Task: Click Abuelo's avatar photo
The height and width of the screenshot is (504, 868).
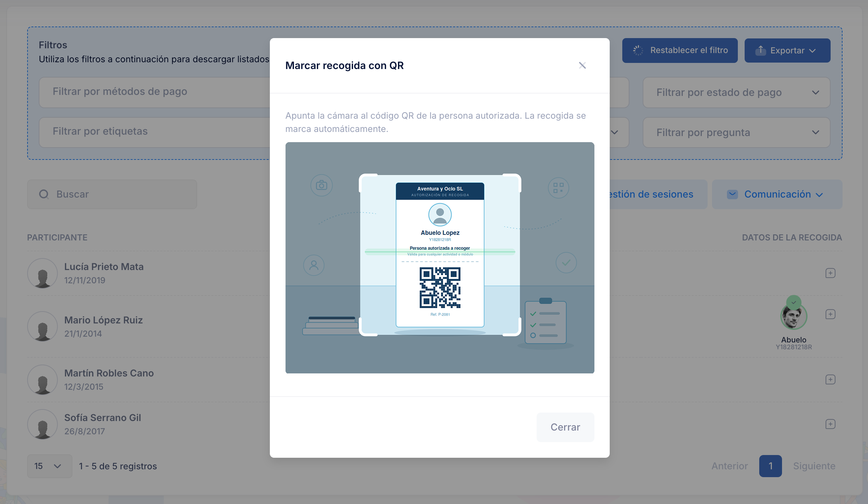Action: [794, 316]
